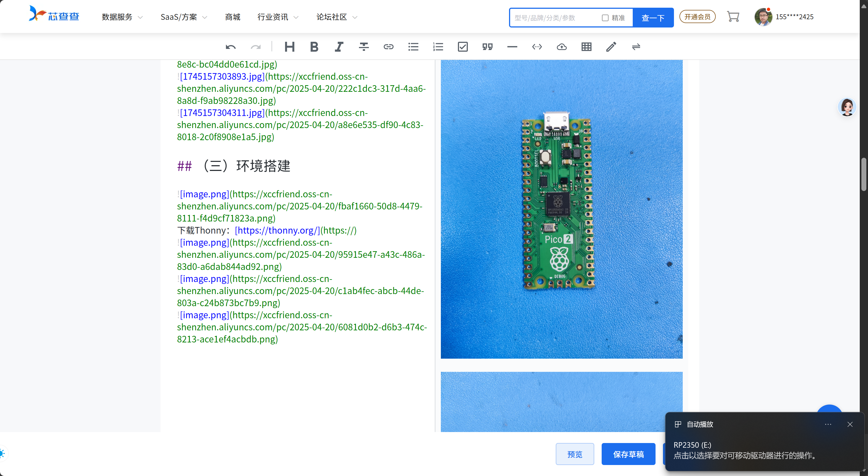This screenshot has width=868, height=476.
Task: Insert a block quote
Action: click(487, 47)
